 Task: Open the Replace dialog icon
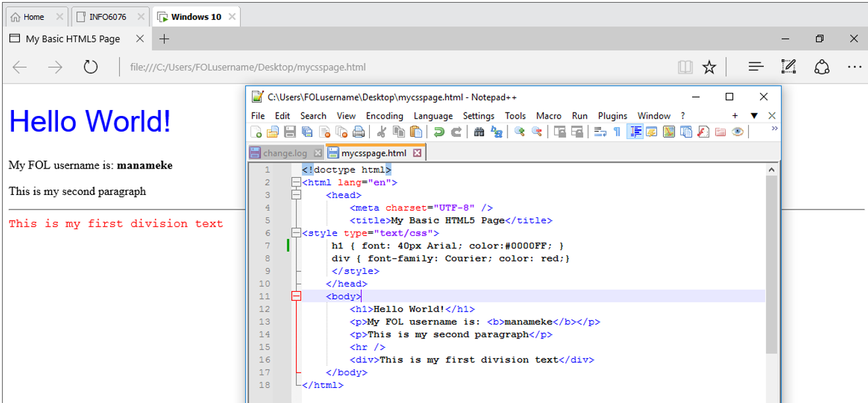pyautogui.click(x=496, y=132)
